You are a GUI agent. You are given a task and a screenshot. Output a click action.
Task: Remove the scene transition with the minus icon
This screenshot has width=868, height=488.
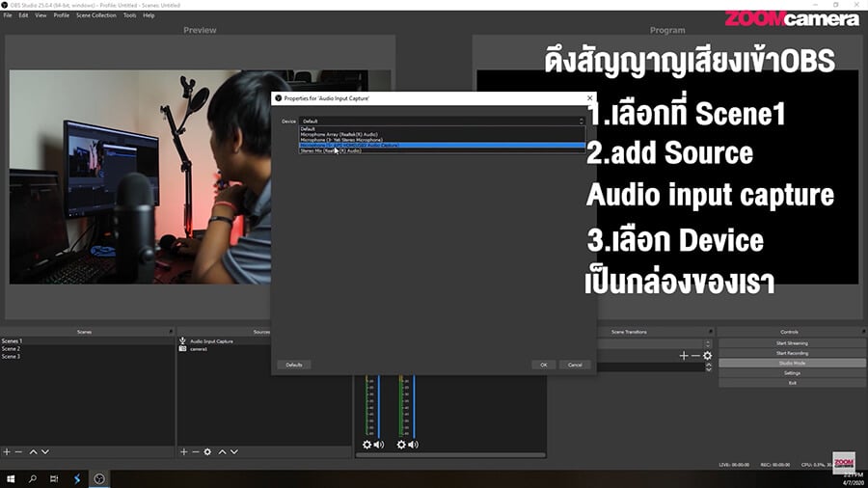point(695,356)
